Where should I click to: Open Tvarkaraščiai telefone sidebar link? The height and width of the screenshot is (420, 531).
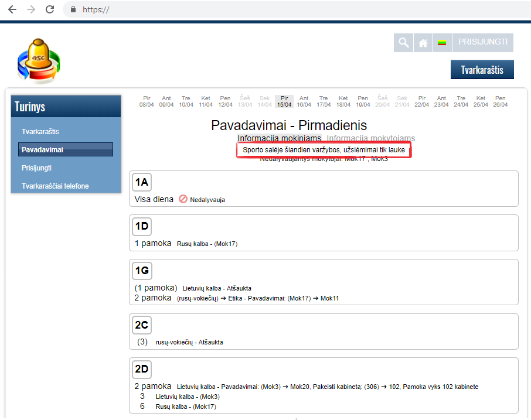pyautogui.click(x=55, y=186)
